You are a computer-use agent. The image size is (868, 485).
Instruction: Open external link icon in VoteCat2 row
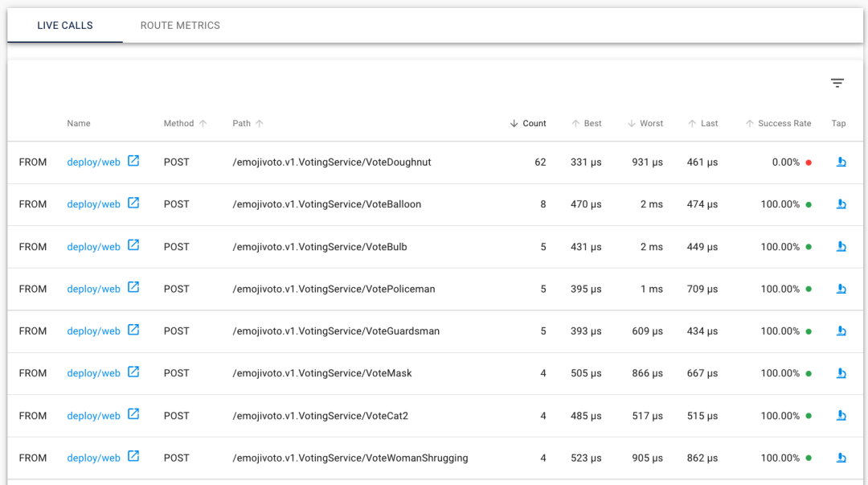[133, 414]
